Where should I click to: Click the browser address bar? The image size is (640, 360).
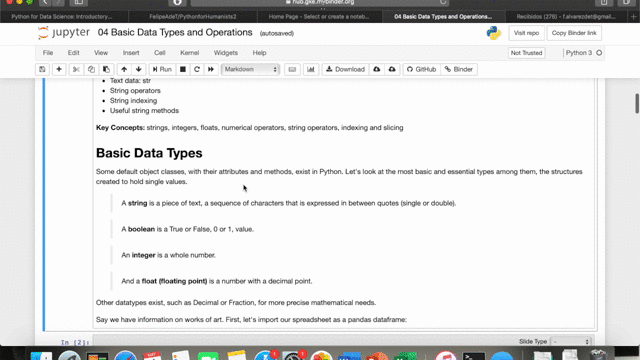[320, 2]
